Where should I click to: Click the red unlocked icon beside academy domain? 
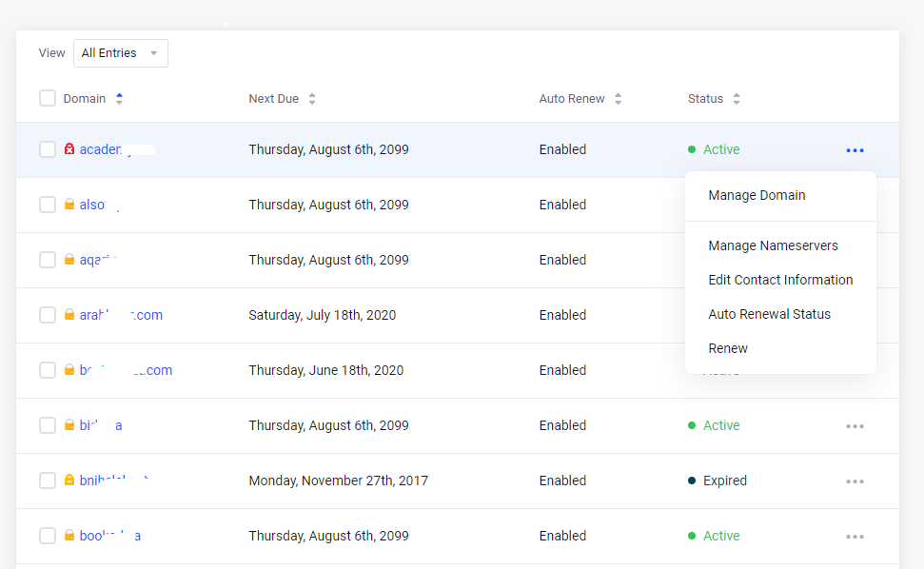click(69, 149)
